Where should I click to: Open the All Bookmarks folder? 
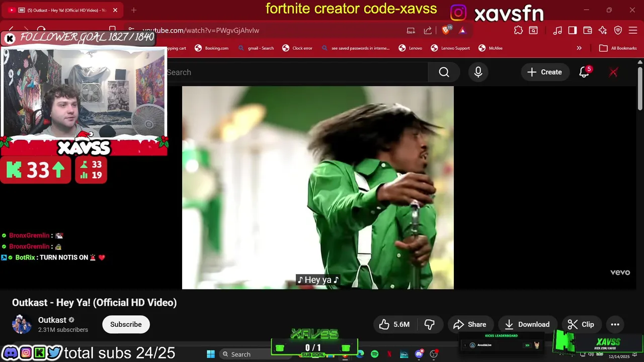[x=618, y=48]
